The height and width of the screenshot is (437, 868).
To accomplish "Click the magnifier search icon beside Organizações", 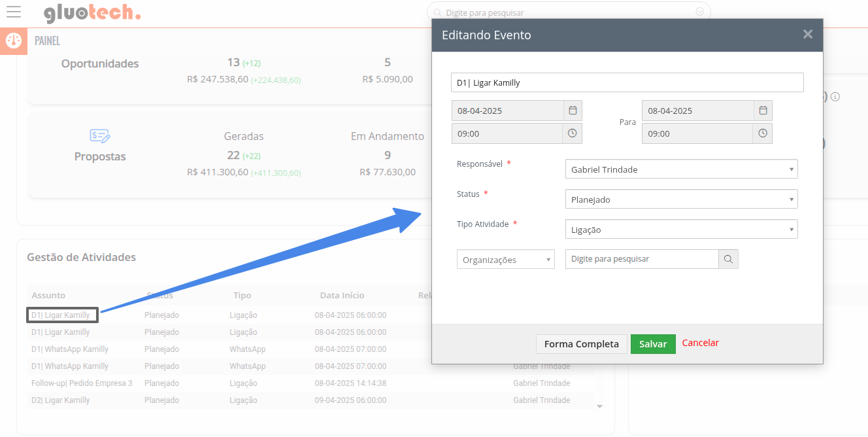I will pyautogui.click(x=728, y=260).
